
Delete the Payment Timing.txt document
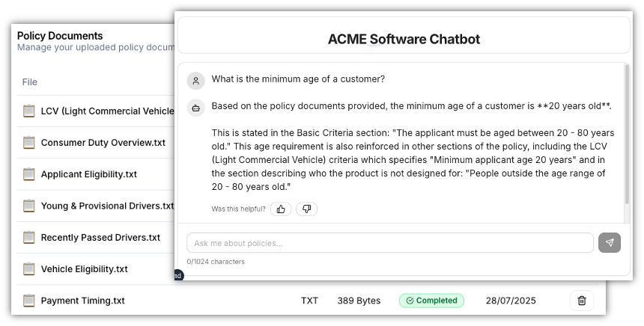(x=582, y=301)
